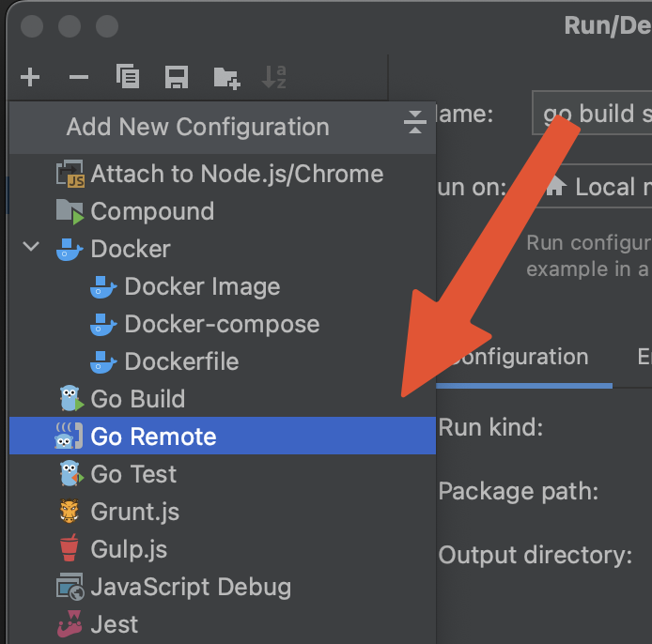Choose Go Build from the list
The height and width of the screenshot is (644, 652).
[223, 398]
